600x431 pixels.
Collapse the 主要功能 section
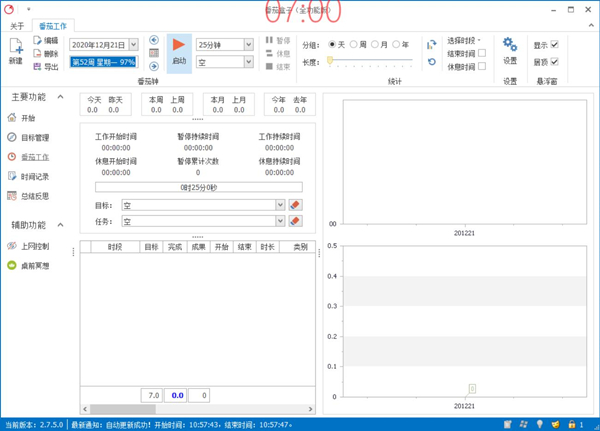60,97
